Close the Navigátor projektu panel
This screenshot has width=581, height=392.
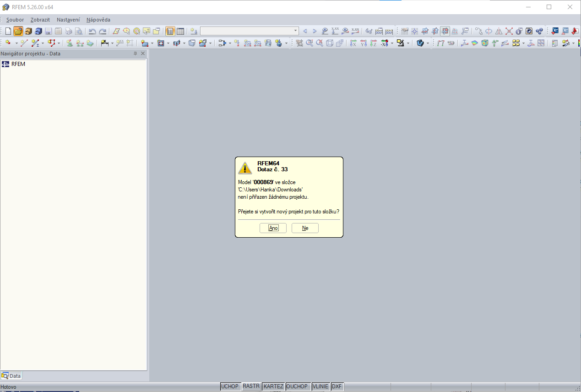[x=143, y=54]
